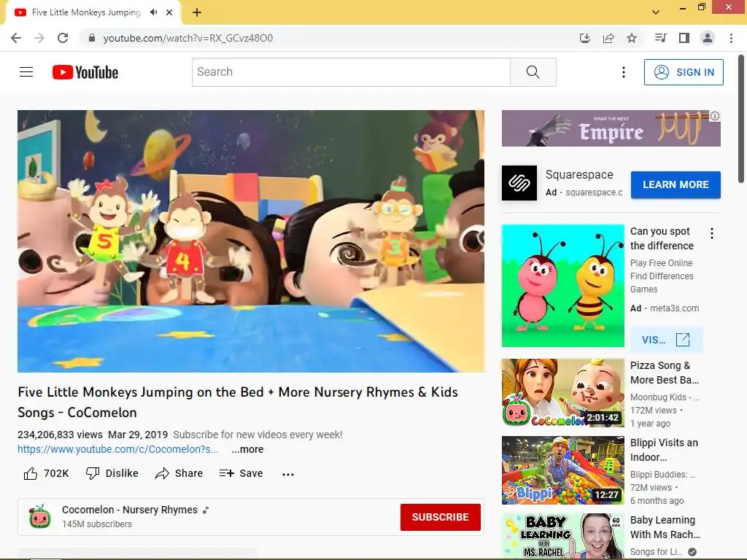This screenshot has width=747, height=560.
Task: Click the Squarespace Empire banner ad
Action: 611,128
